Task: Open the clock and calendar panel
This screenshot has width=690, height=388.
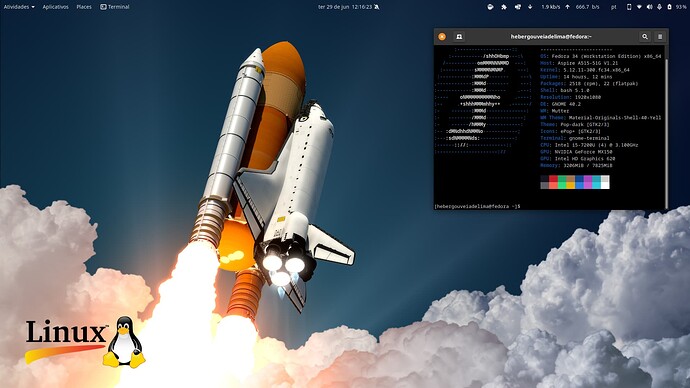Action: click(345, 7)
